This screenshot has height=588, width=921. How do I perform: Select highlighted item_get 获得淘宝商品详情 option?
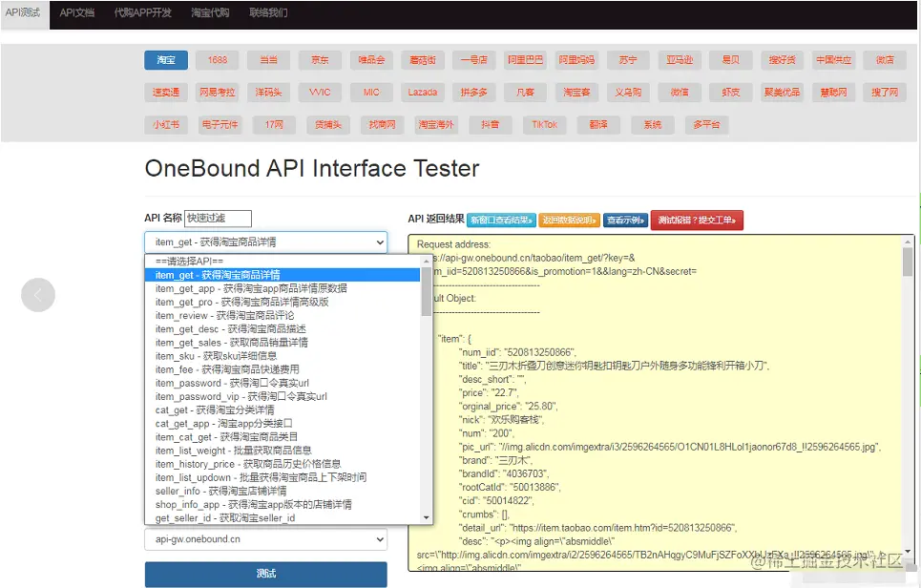(282, 275)
